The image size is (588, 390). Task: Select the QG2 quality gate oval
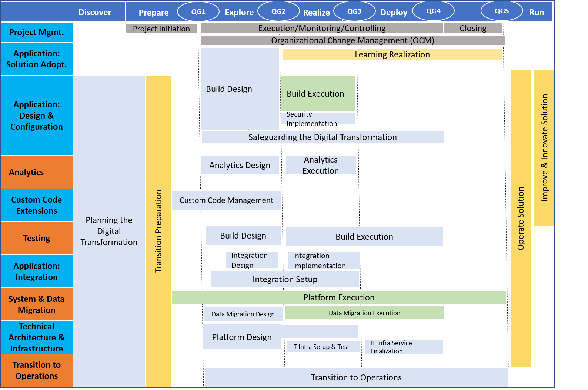[278, 11]
